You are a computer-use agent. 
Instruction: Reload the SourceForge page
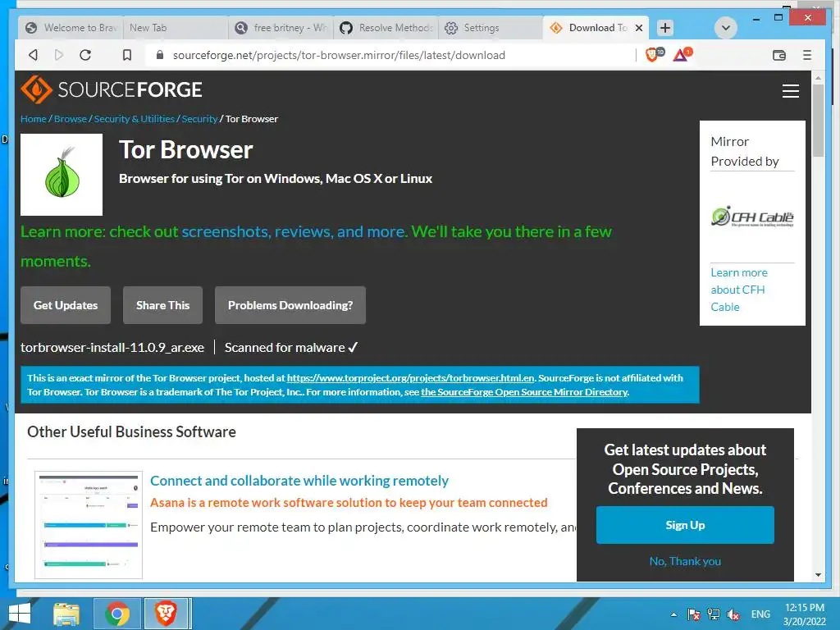tap(85, 55)
